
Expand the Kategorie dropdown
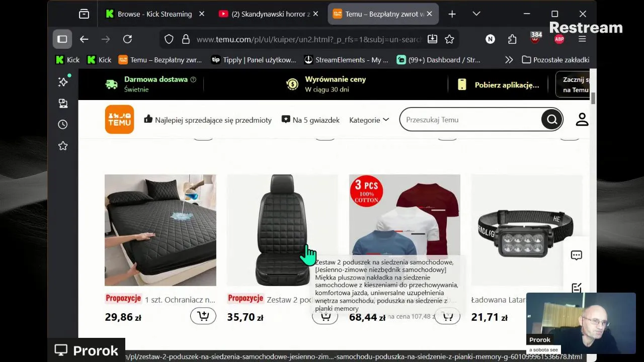tap(369, 120)
